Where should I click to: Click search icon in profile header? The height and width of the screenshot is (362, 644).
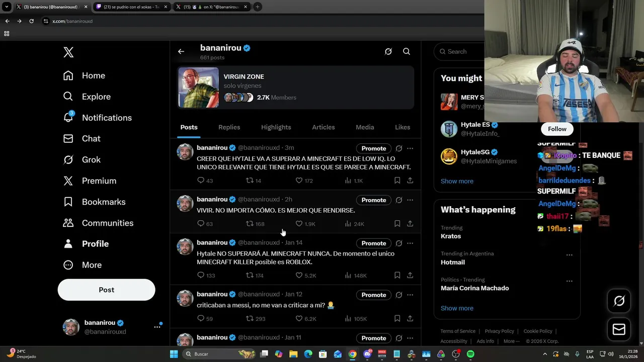click(x=407, y=51)
